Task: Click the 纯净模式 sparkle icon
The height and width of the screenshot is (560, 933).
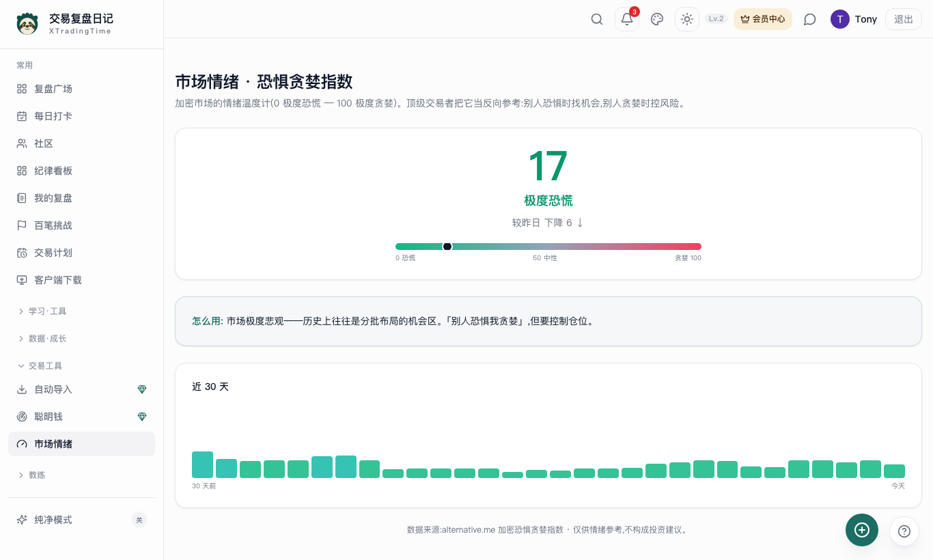Action: coord(22,520)
